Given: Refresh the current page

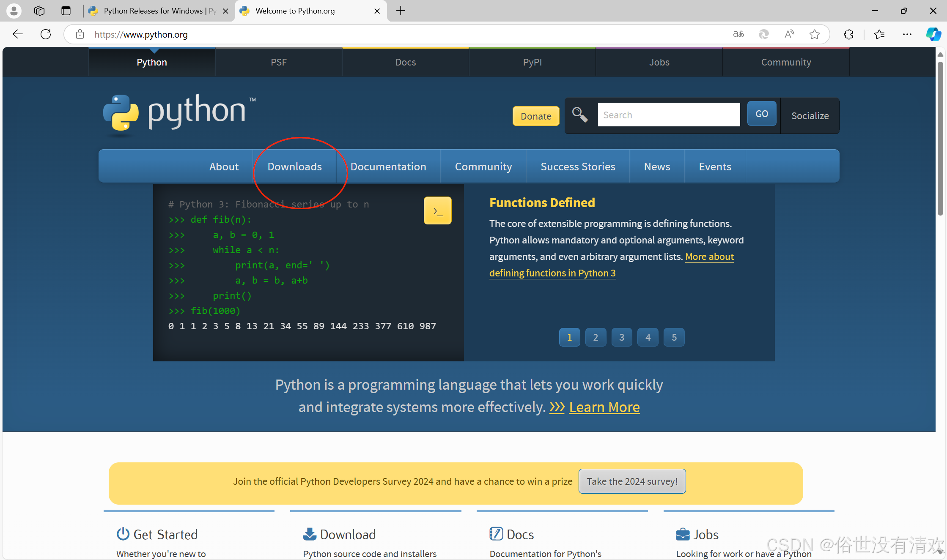Looking at the screenshot, I should (x=46, y=34).
